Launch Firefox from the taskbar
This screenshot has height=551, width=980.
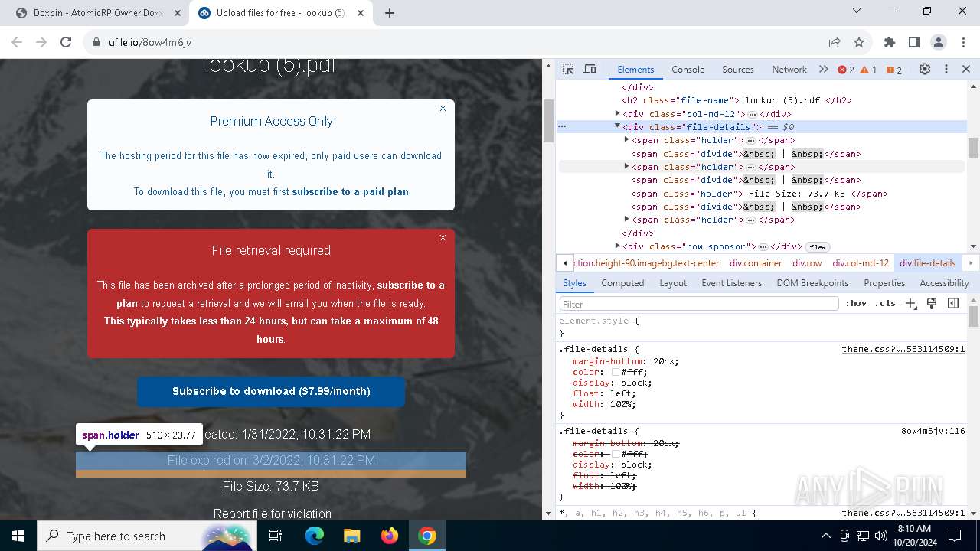389,536
